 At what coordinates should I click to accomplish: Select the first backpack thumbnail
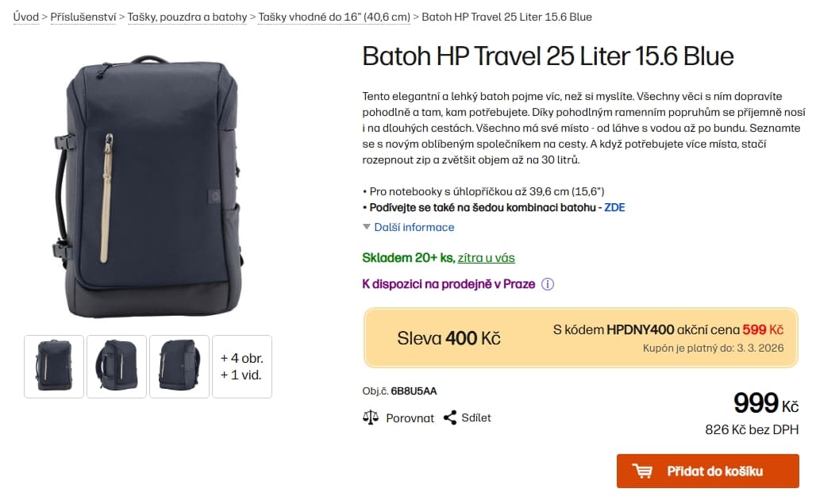coord(53,367)
